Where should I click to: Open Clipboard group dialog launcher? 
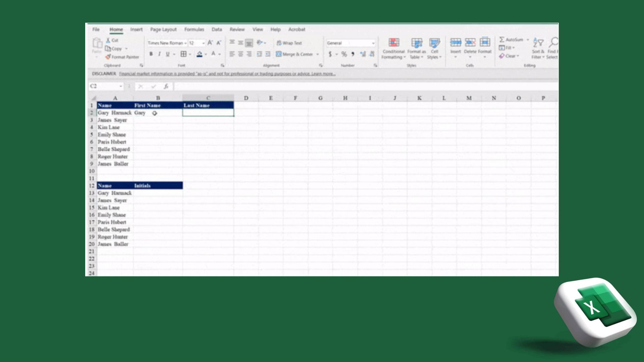[x=142, y=65]
